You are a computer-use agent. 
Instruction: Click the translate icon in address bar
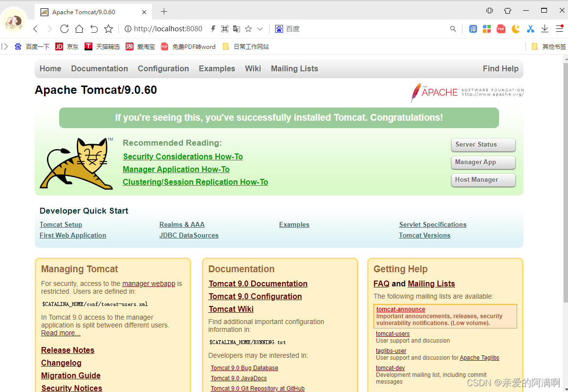237,29
